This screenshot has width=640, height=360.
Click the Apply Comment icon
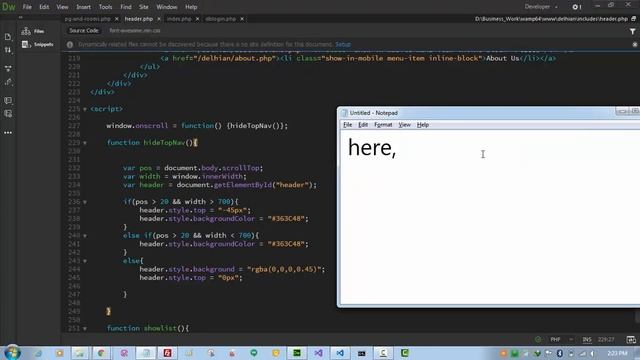[x=8, y=100]
